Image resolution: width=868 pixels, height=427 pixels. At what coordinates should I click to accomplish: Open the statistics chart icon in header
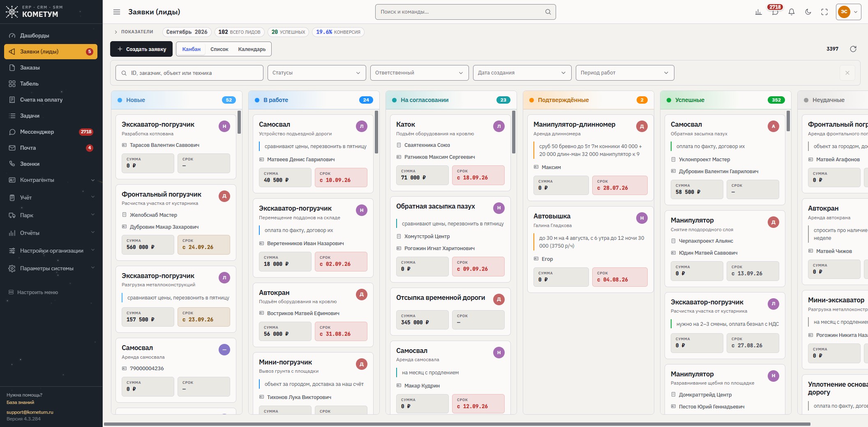[758, 12]
